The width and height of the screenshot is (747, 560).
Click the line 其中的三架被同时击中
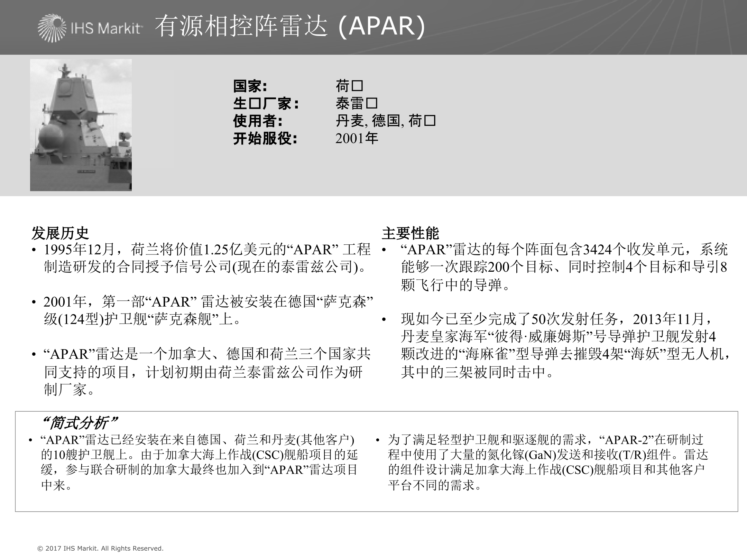tap(477, 372)
